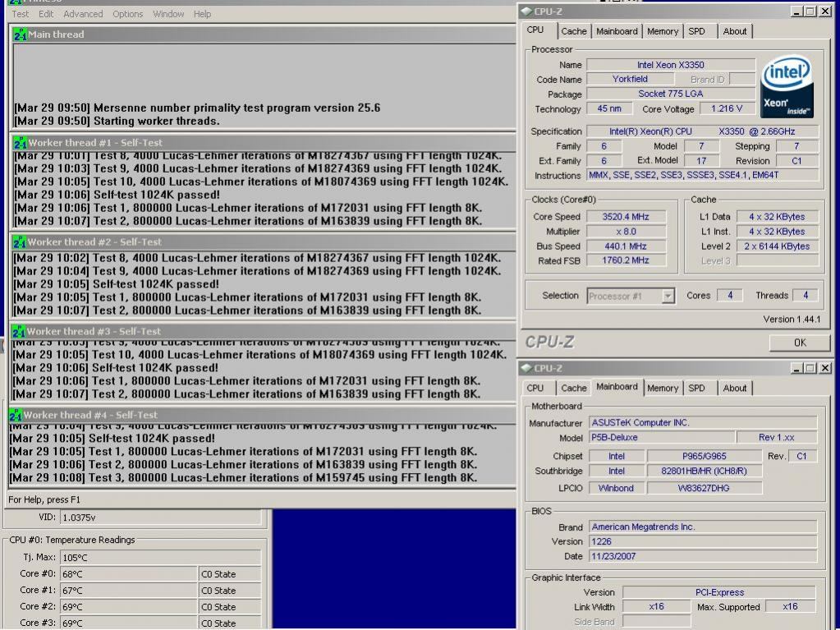Click the PCI-Express graphic interface version
Image resolution: width=840 pixels, height=630 pixels.
tap(719, 592)
